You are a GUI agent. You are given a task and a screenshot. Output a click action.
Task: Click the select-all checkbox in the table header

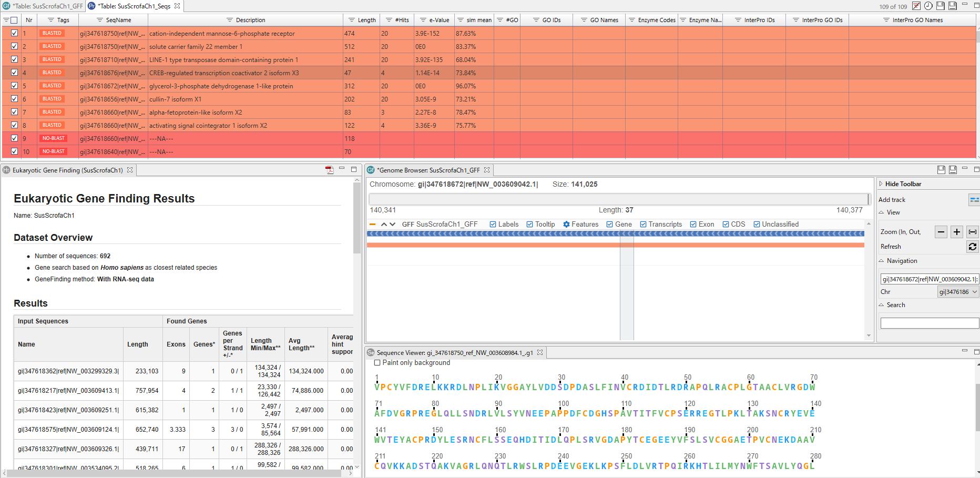(x=14, y=20)
